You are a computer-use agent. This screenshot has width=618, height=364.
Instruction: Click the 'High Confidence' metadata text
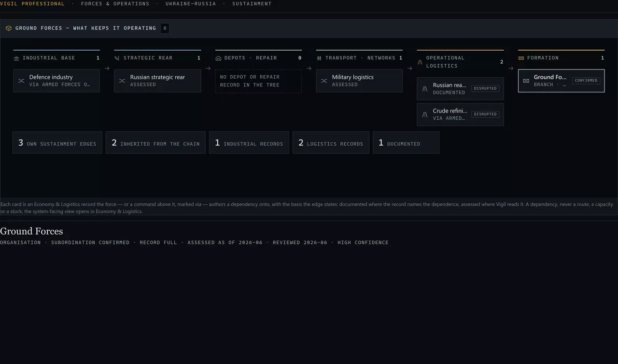click(x=363, y=242)
